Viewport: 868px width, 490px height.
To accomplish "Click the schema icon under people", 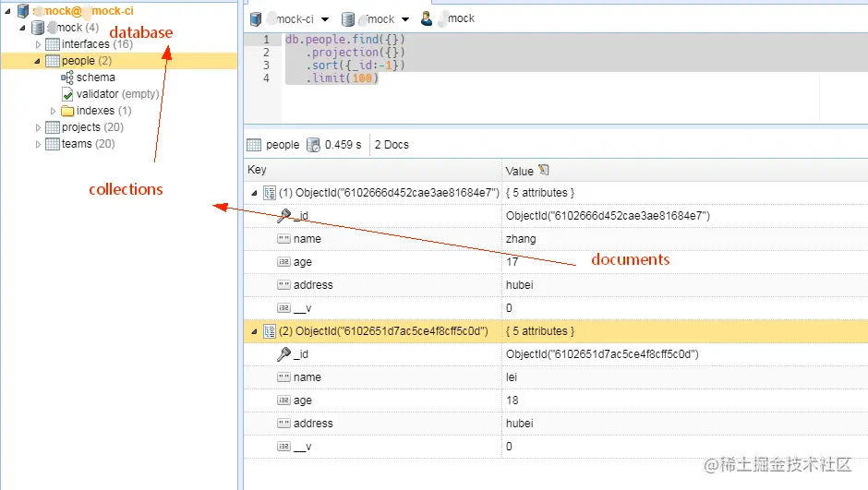I will pos(67,78).
